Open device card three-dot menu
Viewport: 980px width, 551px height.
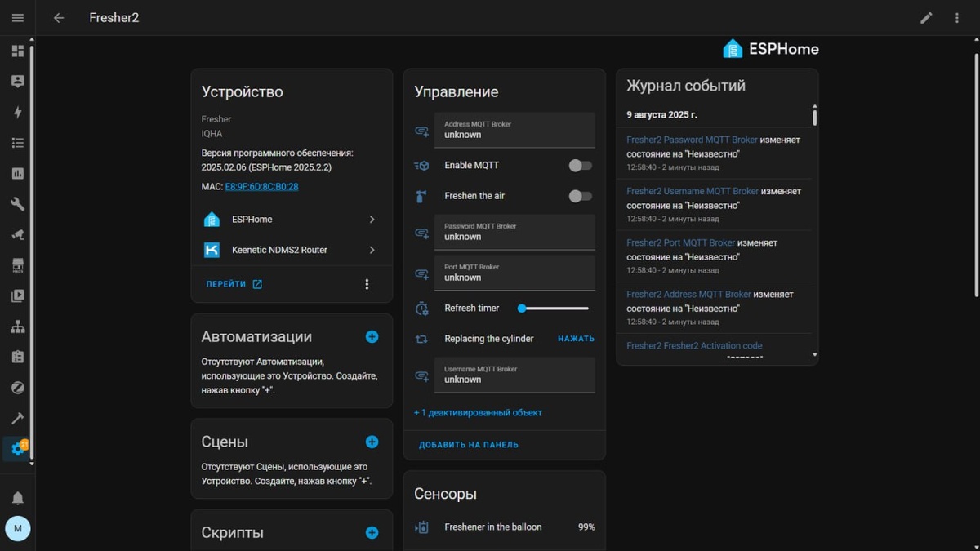[x=367, y=284]
